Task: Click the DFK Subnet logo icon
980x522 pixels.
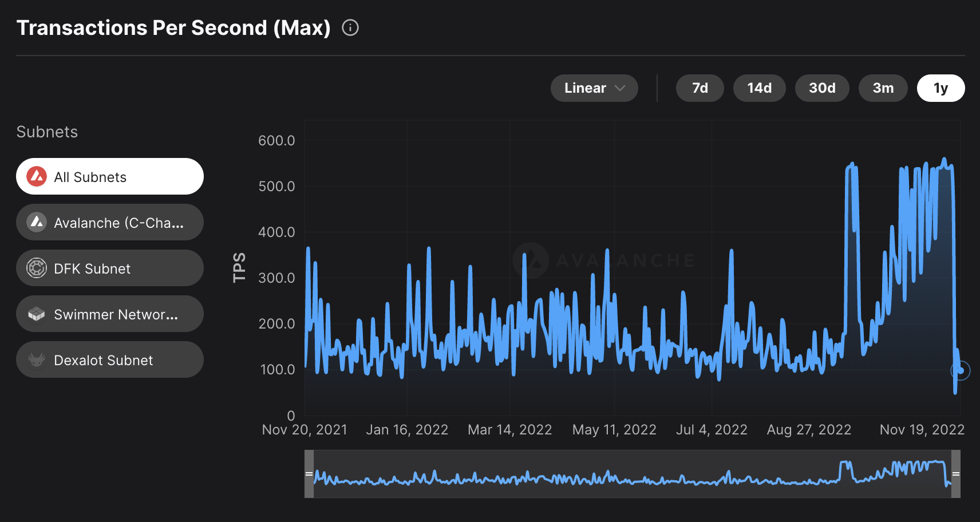Action: (x=37, y=268)
